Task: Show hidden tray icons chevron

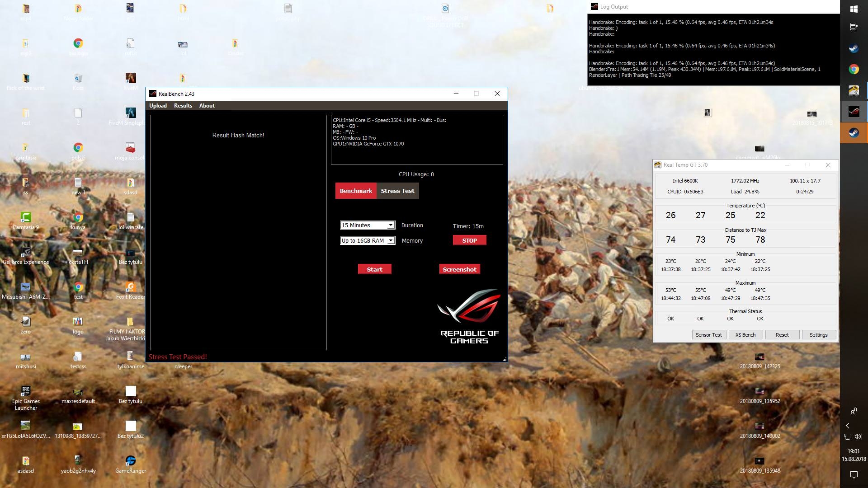Action: [848, 426]
